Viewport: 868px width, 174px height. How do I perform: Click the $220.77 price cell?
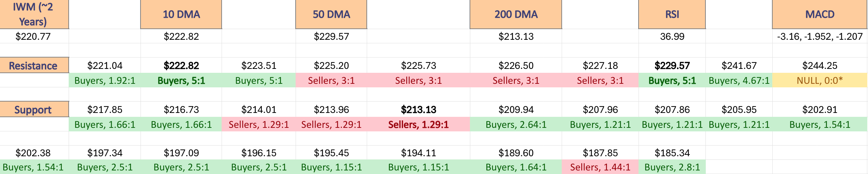click(x=34, y=36)
